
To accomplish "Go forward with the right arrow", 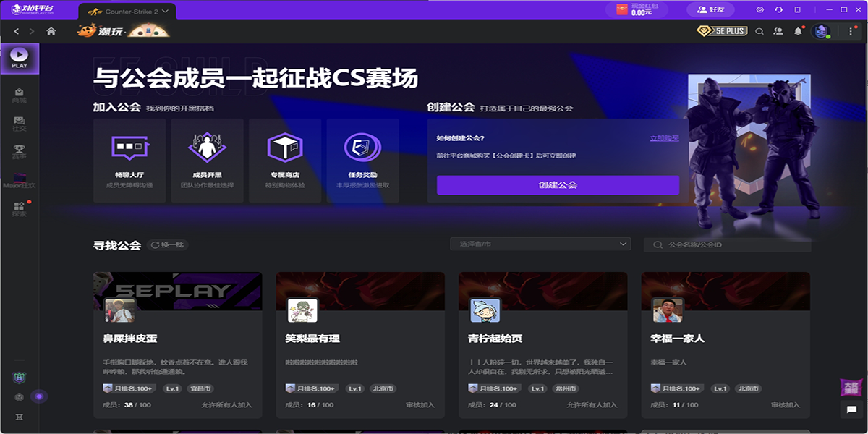I will [x=31, y=31].
